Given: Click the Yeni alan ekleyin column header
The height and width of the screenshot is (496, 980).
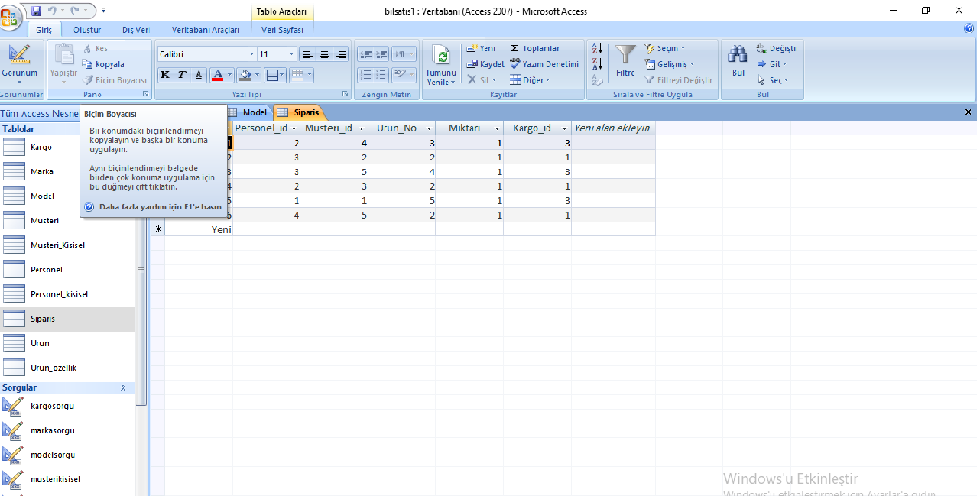Looking at the screenshot, I should 612,128.
